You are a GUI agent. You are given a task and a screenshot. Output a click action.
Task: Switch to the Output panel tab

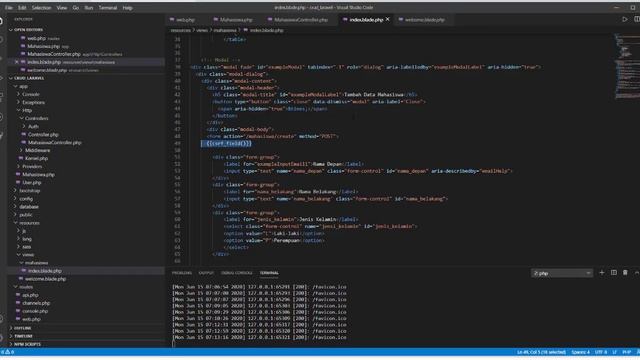click(206, 273)
